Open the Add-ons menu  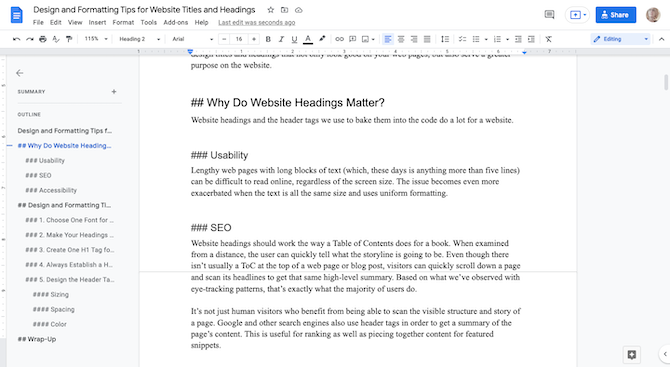[x=176, y=23]
